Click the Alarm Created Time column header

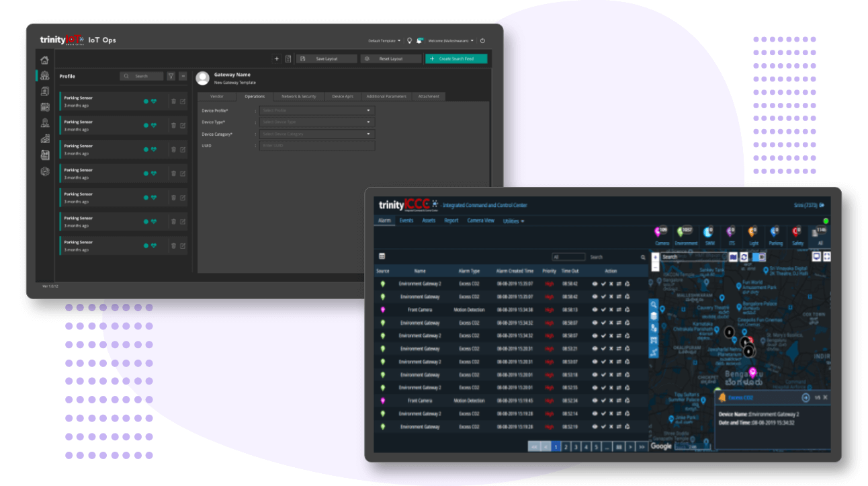coord(515,271)
